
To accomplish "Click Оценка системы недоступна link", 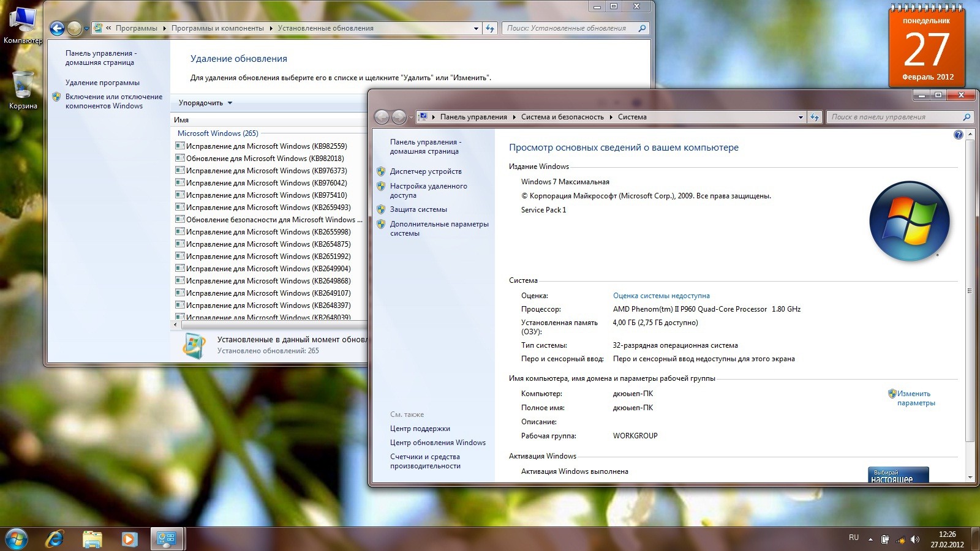I will pyautogui.click(x=661, y=296).
